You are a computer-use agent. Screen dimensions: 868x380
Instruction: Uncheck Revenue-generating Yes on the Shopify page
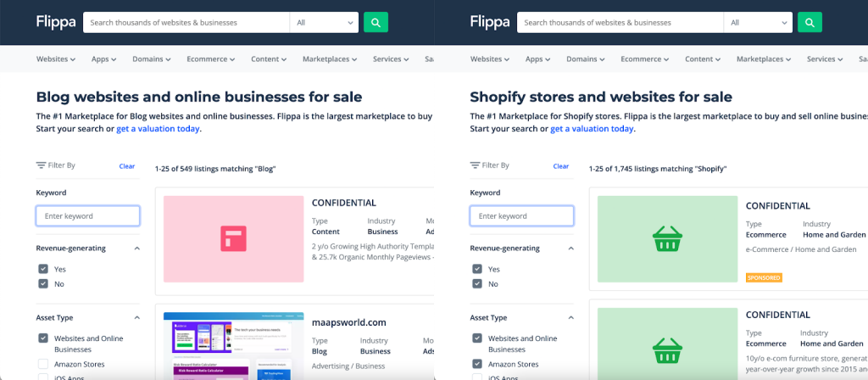(x=477, y=269)
